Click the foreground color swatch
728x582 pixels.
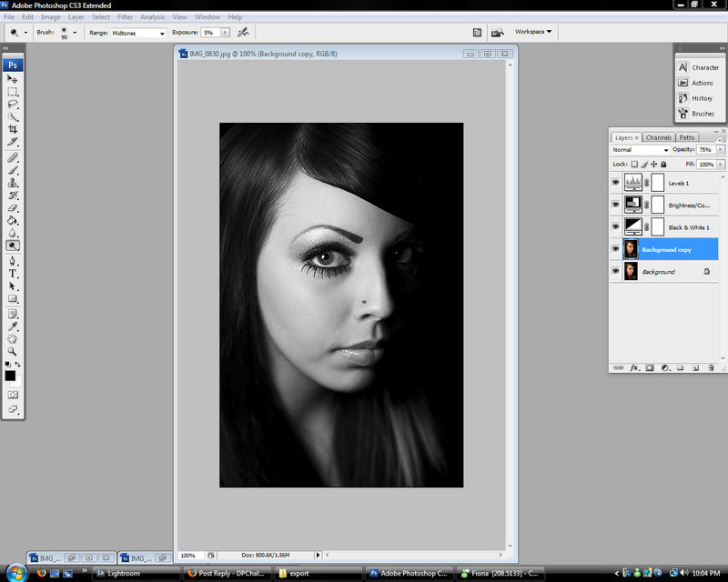coord(10,376)
